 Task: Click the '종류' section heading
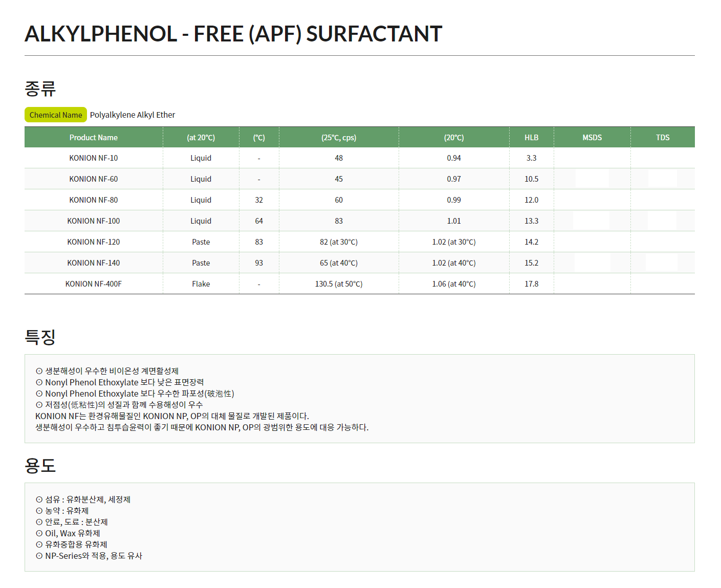pyautogui.click(x=40, y=89)
